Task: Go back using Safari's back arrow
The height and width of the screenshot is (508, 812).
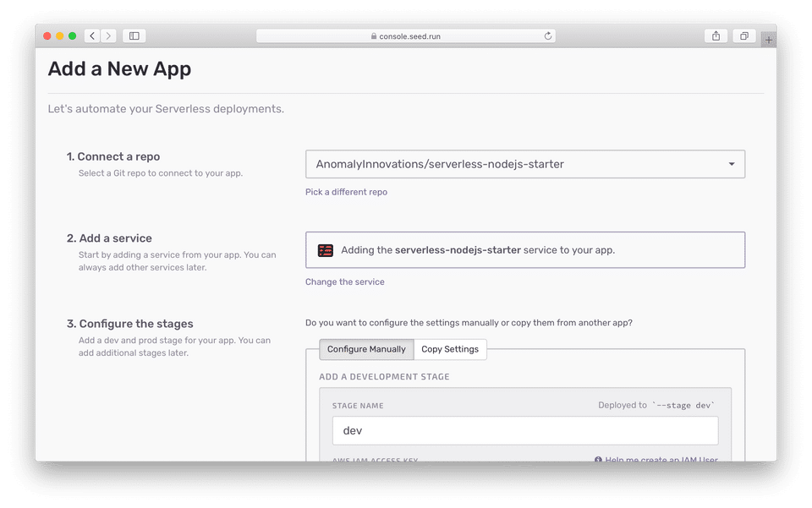Action: 92,36
